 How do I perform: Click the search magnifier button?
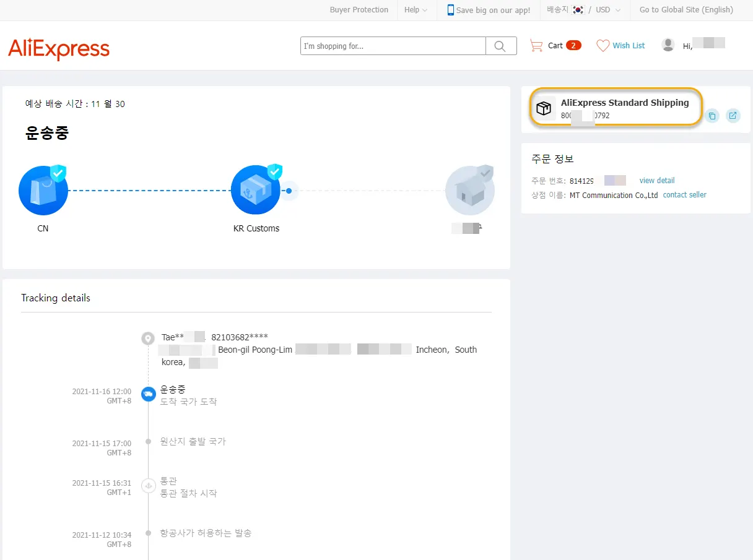click(501, 46)
